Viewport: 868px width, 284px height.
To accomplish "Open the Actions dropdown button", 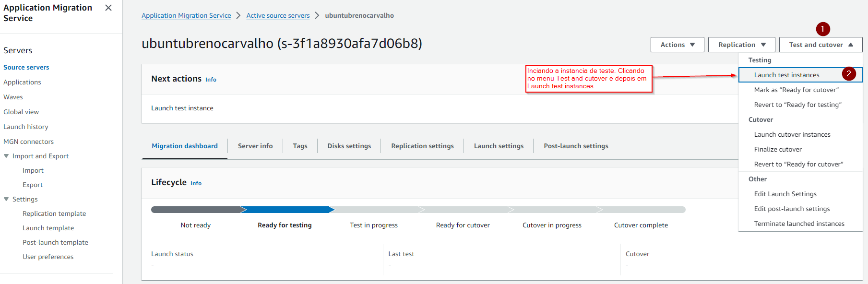I will pos(677,45).
